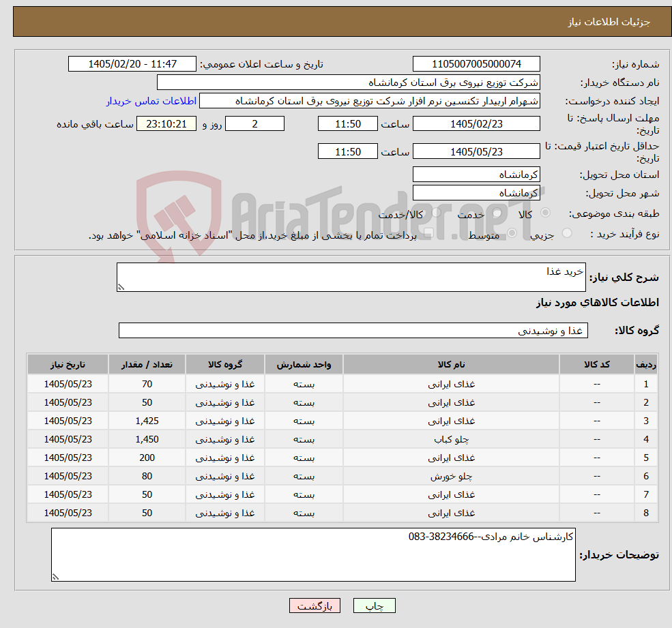This screenshot has height=628, width=672.
Task: Select the کالا radio button
Action: [546, 213]
